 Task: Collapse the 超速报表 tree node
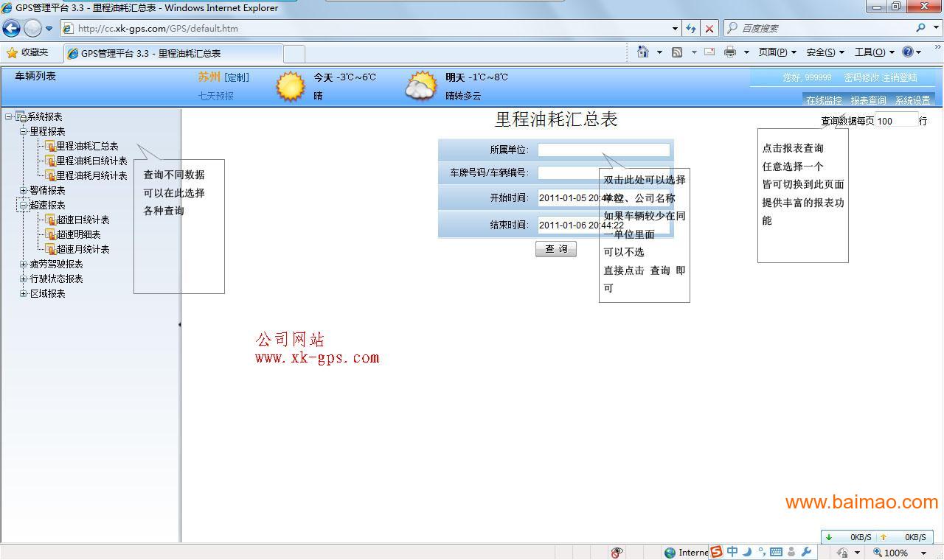coord(24,205)
